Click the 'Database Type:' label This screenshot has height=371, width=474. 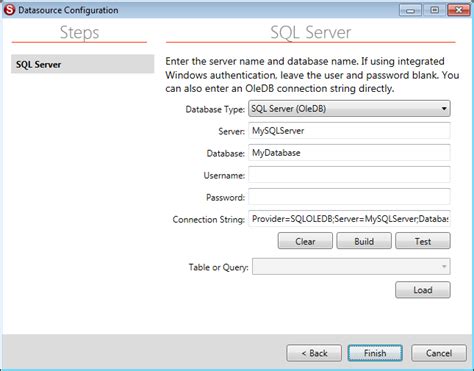coord(215,109)
